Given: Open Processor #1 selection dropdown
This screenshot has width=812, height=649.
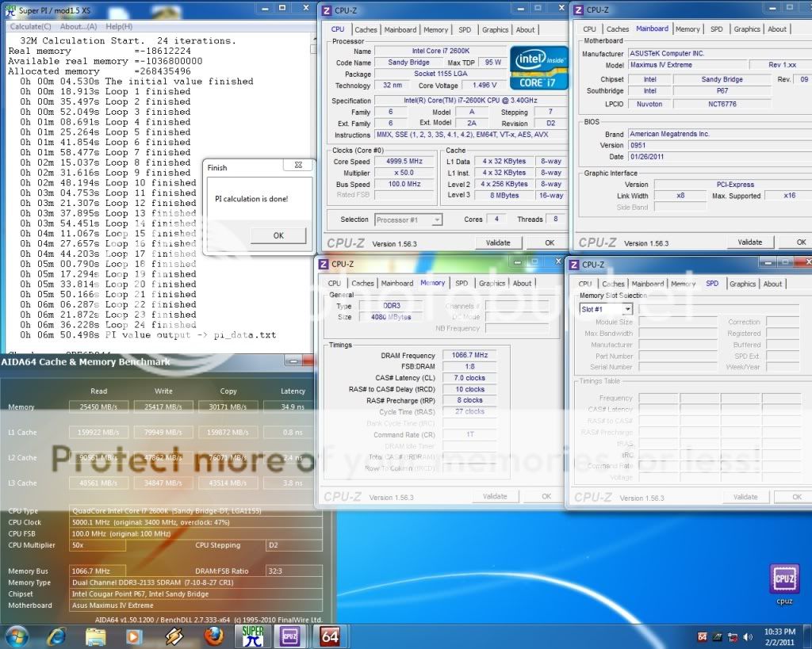Looking at the screenshot, I should pos(408,220).
